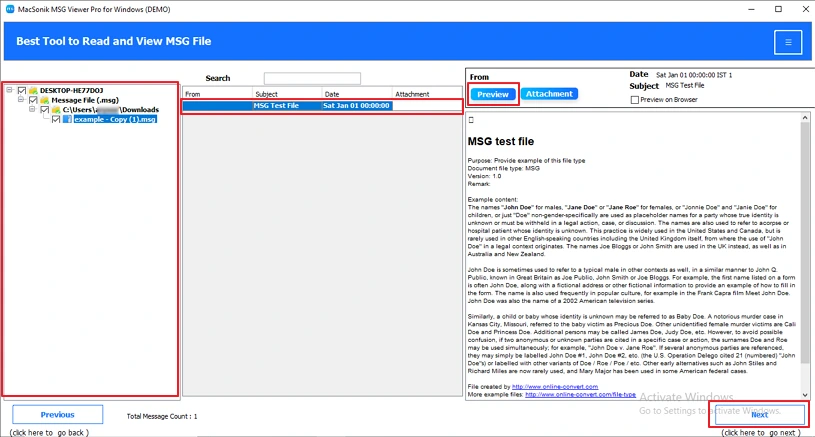
Task: Minimize the MacSonik window
Action: [x=752, y=9]
